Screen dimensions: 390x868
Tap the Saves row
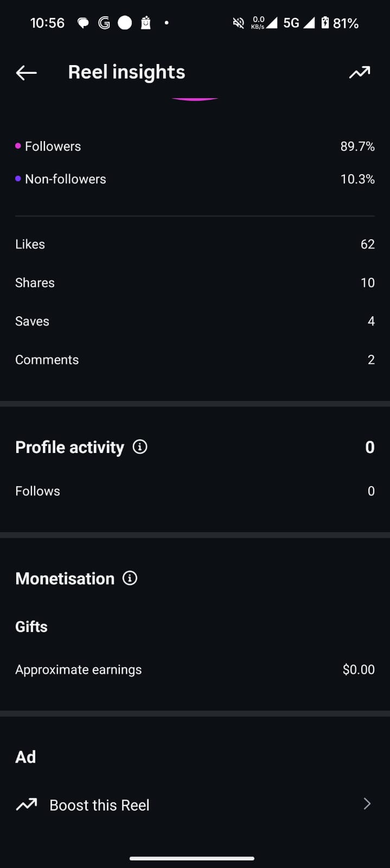pyautogui.click(x=195, y=321)
